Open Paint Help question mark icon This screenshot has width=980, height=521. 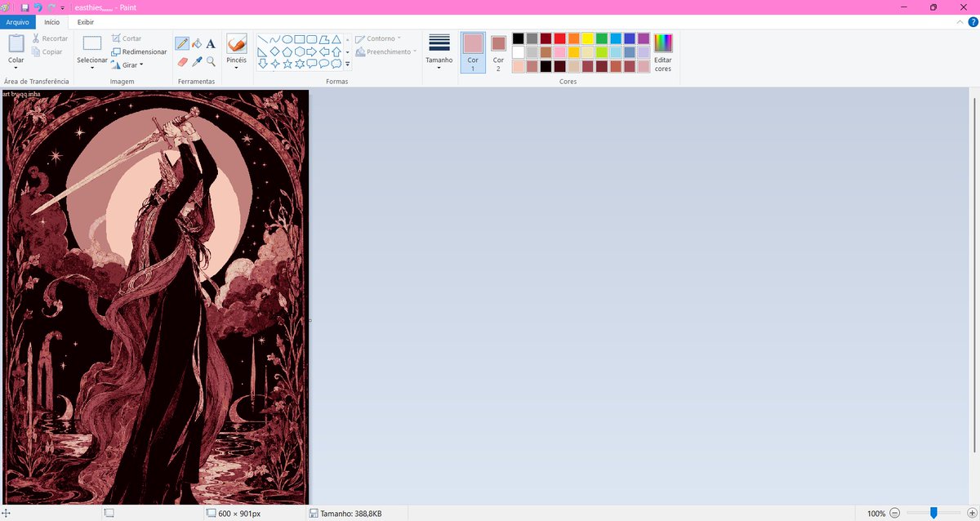pyautogui.click(x=973, y=22)
